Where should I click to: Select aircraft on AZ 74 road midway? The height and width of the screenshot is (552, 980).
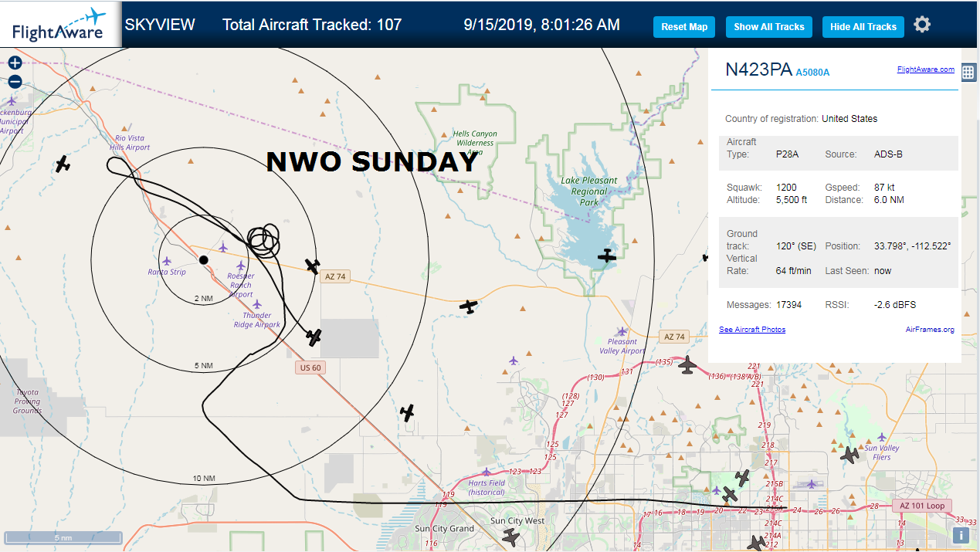tap(468, 306)
